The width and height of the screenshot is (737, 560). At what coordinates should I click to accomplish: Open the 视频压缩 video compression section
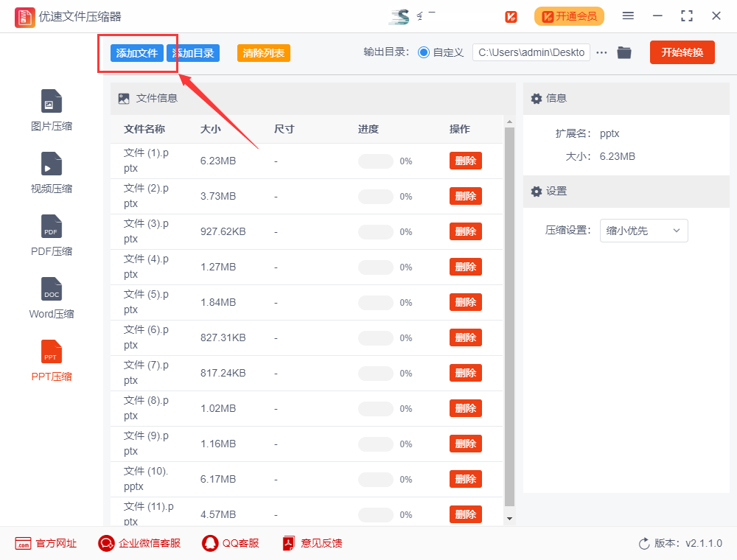click(52, 173)
